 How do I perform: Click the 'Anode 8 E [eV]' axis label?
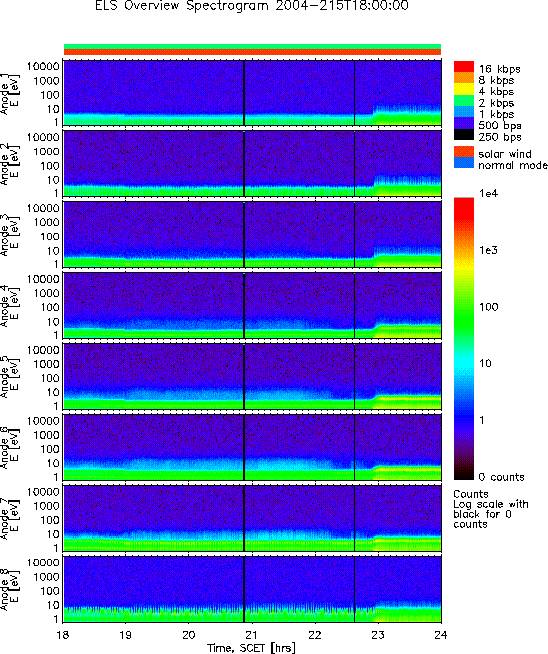10,590
